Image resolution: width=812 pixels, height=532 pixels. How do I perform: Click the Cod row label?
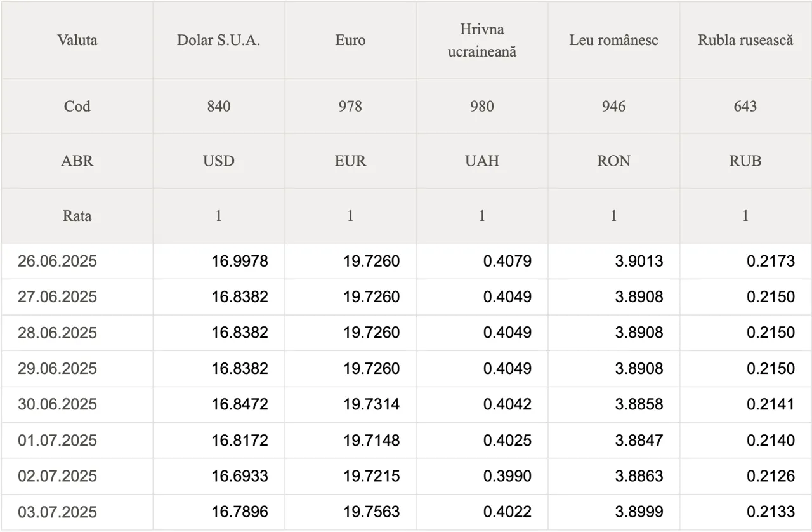pyautogui.click(x=77, y=106)
